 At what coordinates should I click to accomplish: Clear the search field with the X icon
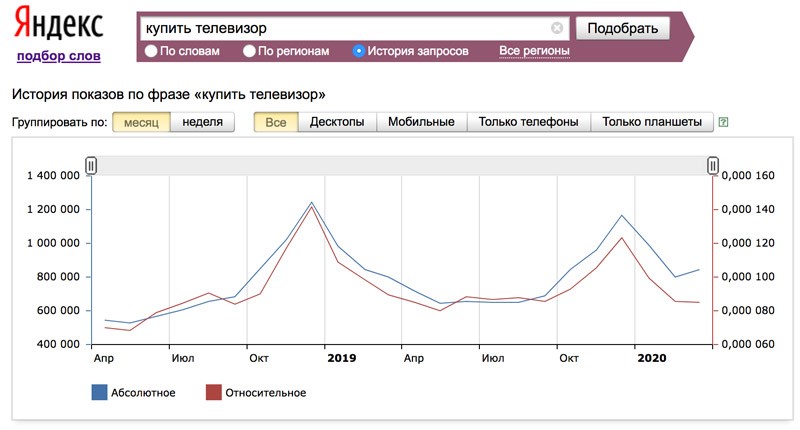pyautogui.click(x=557, y=28)
